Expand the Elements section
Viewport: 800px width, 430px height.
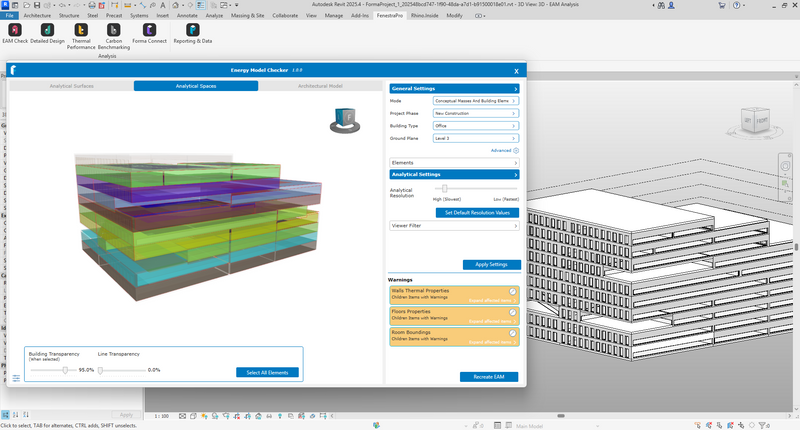pyautogui.click(x=454, y=163)
